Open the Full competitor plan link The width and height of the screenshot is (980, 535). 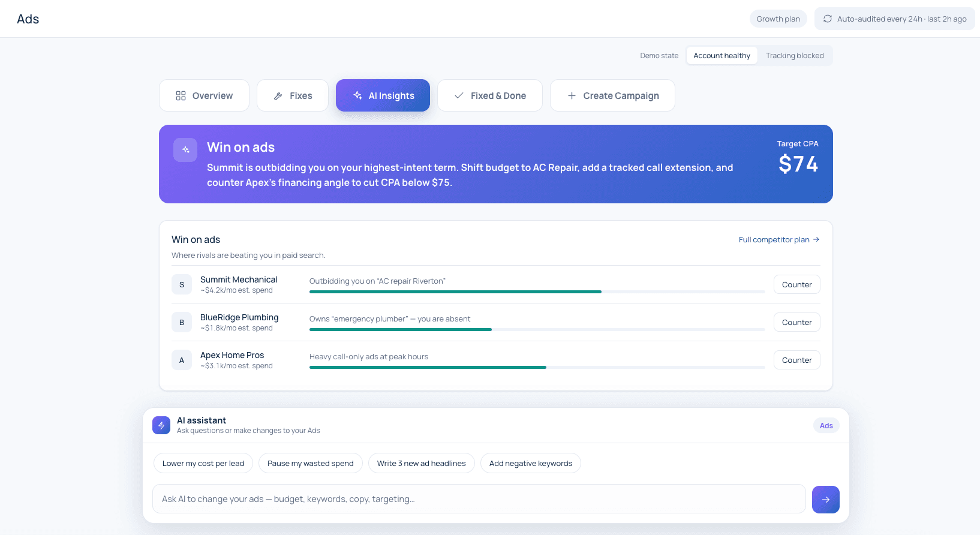tap(779, 239)
